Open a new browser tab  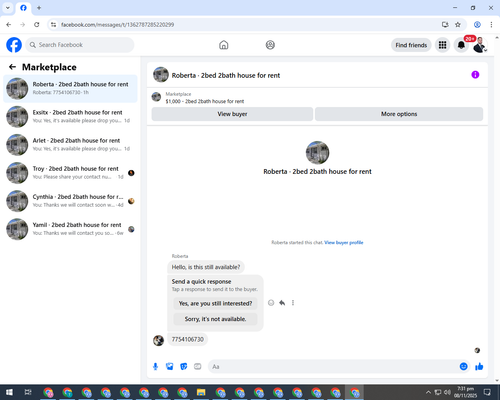pos(39,8)
